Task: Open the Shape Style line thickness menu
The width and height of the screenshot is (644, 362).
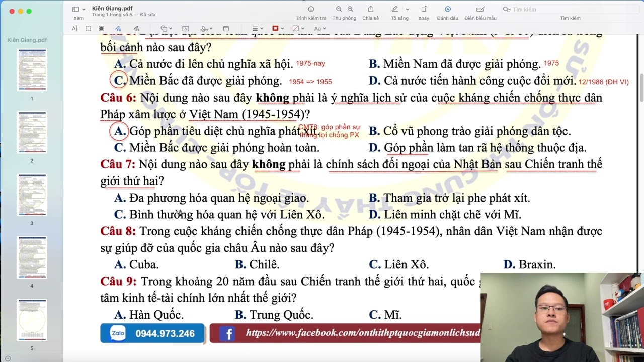Action: click(x=257, y=29)
